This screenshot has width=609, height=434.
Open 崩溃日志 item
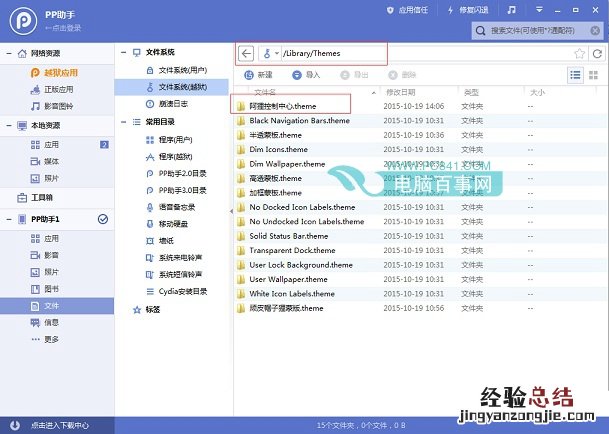[x=167, y=104]
